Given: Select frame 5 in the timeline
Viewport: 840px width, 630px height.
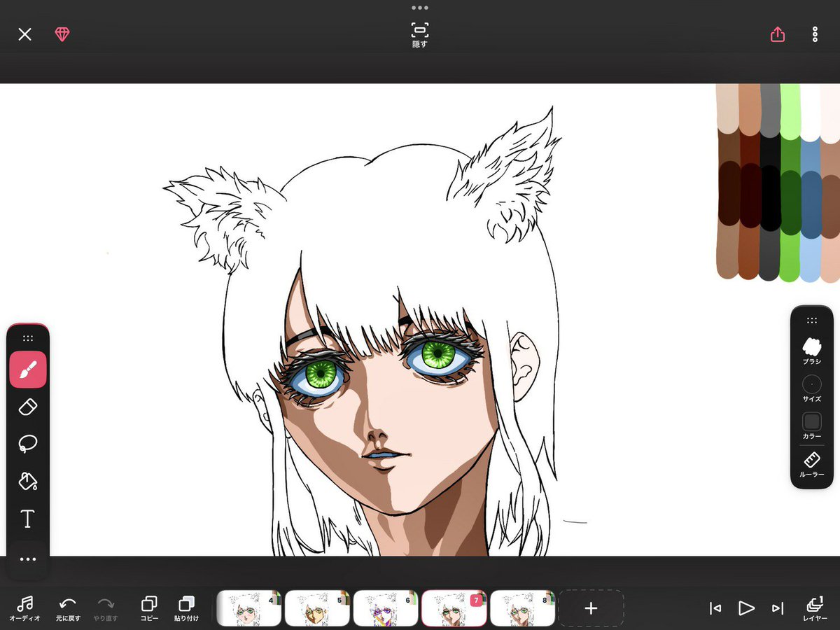Looking at the screenshot, I should [x=317, y=608].
